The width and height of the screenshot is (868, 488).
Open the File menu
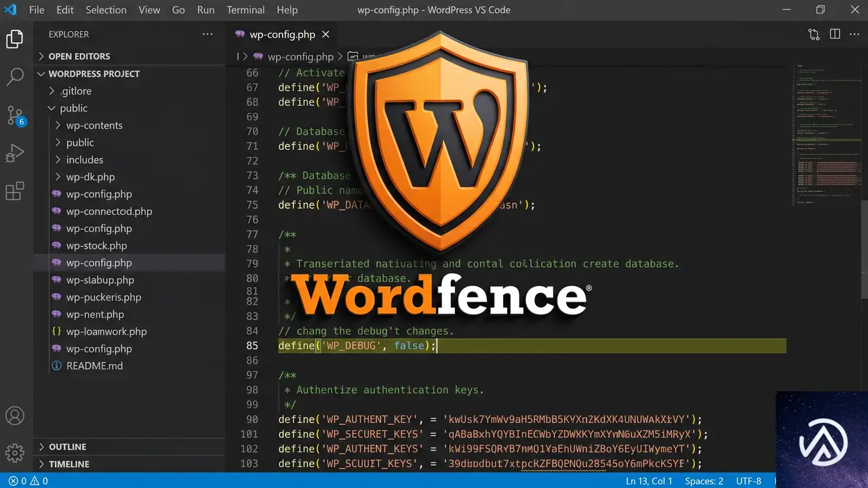[37, 10]
